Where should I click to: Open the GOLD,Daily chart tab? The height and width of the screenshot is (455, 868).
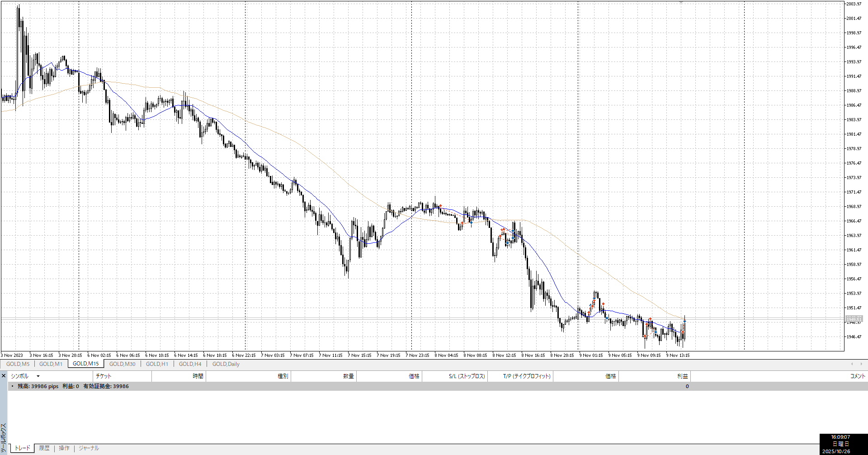click(226, 364)
